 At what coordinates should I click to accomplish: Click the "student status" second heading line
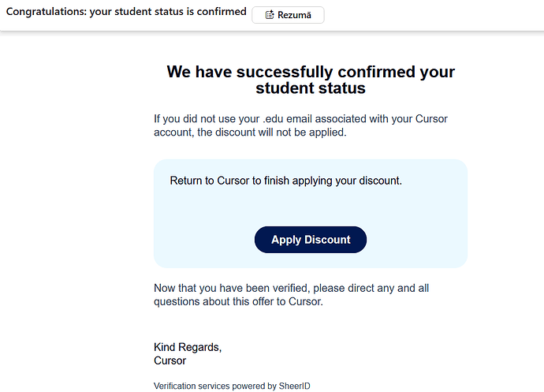coord(311,88)
